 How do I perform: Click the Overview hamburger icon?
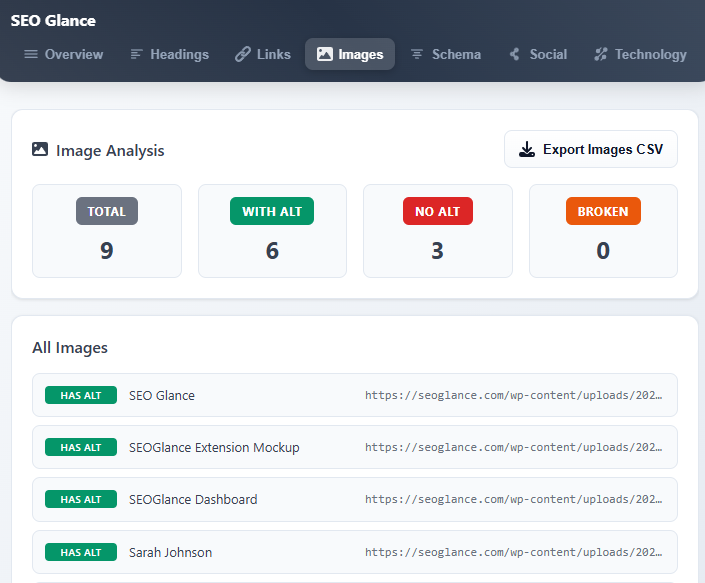[31, 54]
